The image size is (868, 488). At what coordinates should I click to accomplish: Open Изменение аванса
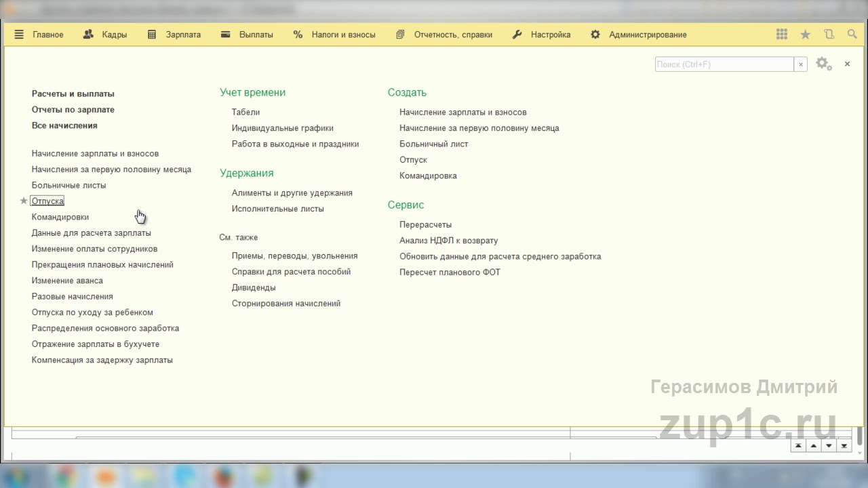67,281
